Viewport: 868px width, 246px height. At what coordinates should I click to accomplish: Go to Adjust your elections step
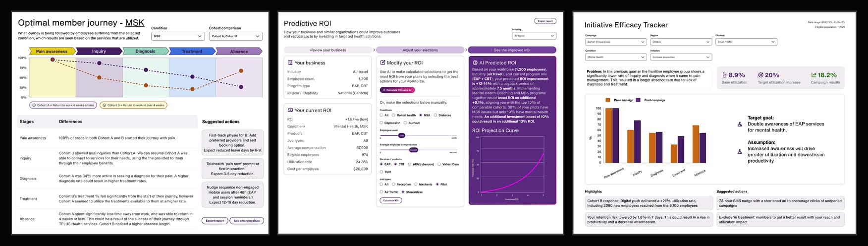pyautogui.click(x=420, y=50)
